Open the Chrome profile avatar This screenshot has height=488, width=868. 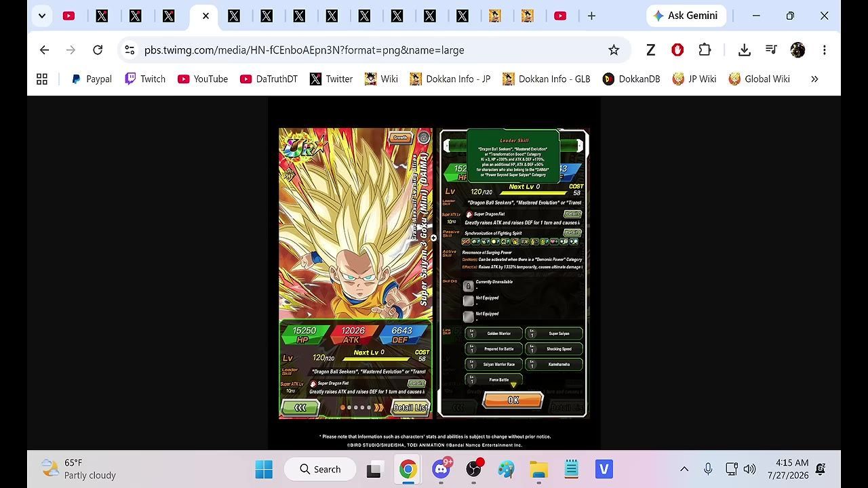point(797,50)
